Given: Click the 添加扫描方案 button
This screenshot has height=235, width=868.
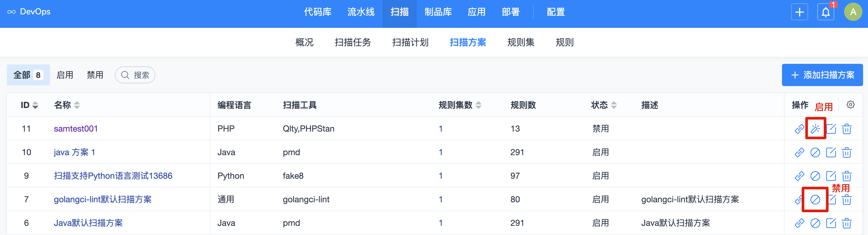Looking at the screenshot, I should (x=822, y=75).
